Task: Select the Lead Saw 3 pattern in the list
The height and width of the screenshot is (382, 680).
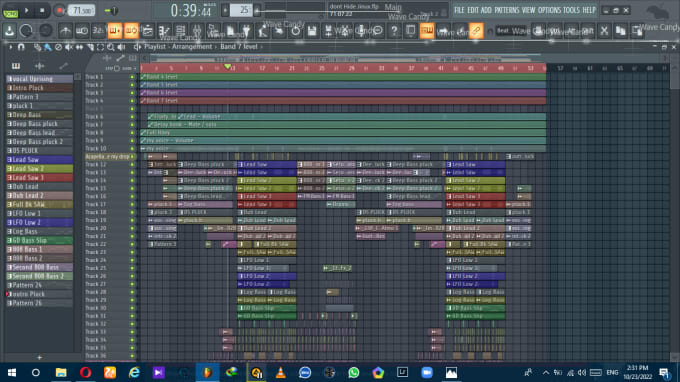Action: pyautogui.click(x=39, y=177)
